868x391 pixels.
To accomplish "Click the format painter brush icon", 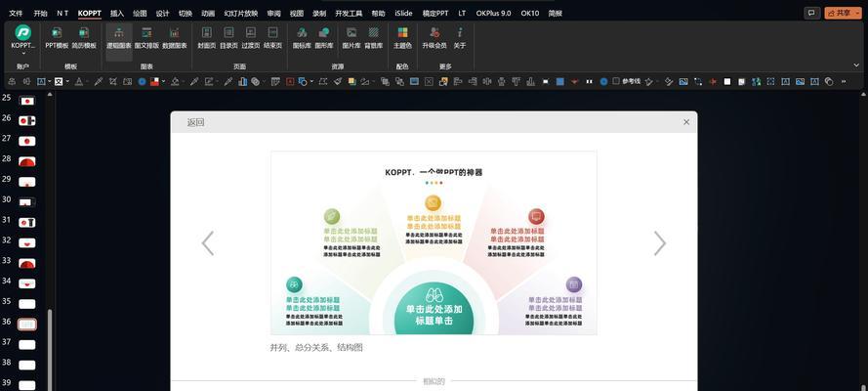I will point(337,81).
